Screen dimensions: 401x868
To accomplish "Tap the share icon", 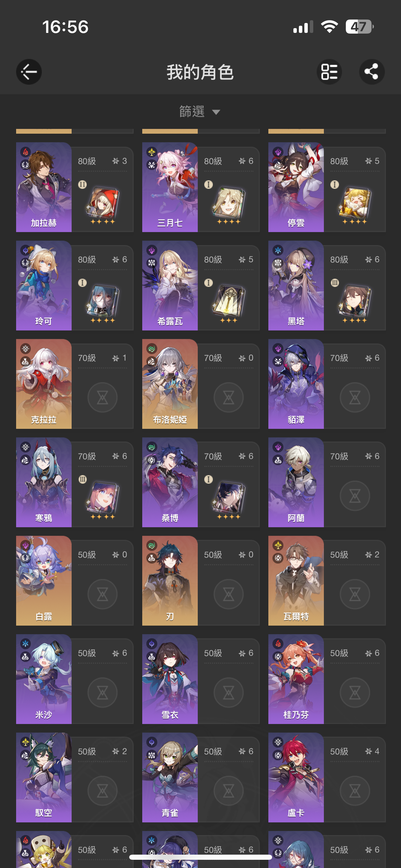I will pos(372,72).
